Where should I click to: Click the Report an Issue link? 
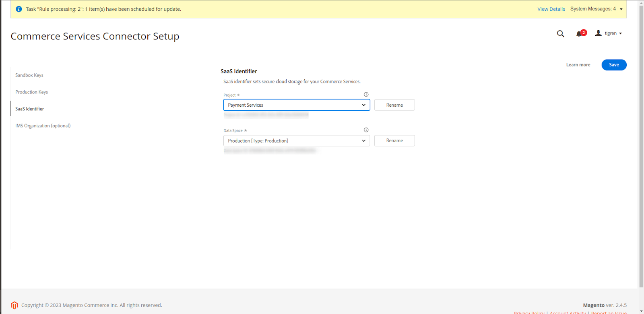tap(609, 312)
